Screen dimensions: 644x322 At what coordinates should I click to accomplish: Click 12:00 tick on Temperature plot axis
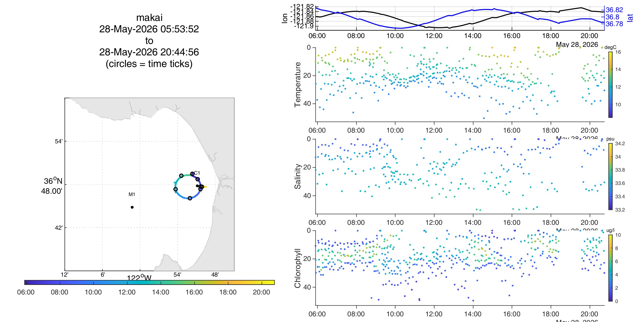tap(434, 130)
